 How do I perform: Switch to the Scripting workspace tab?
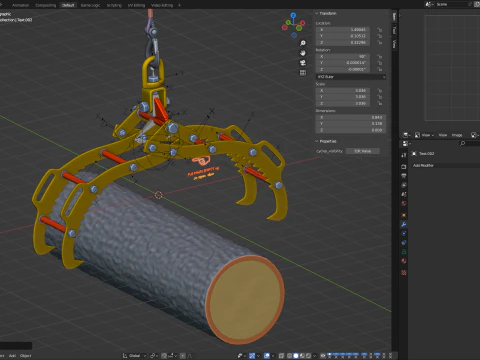coord(114,5)
